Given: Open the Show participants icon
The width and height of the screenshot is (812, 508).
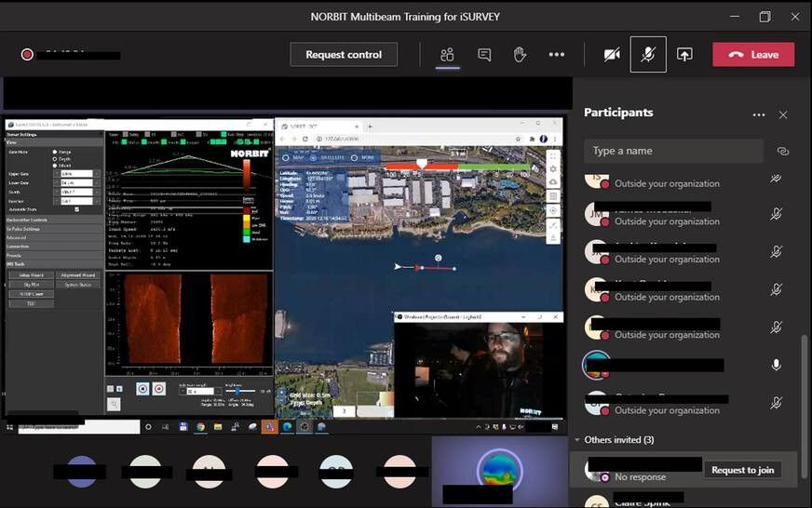Looking at the screenshot, I should coord(447,54).
